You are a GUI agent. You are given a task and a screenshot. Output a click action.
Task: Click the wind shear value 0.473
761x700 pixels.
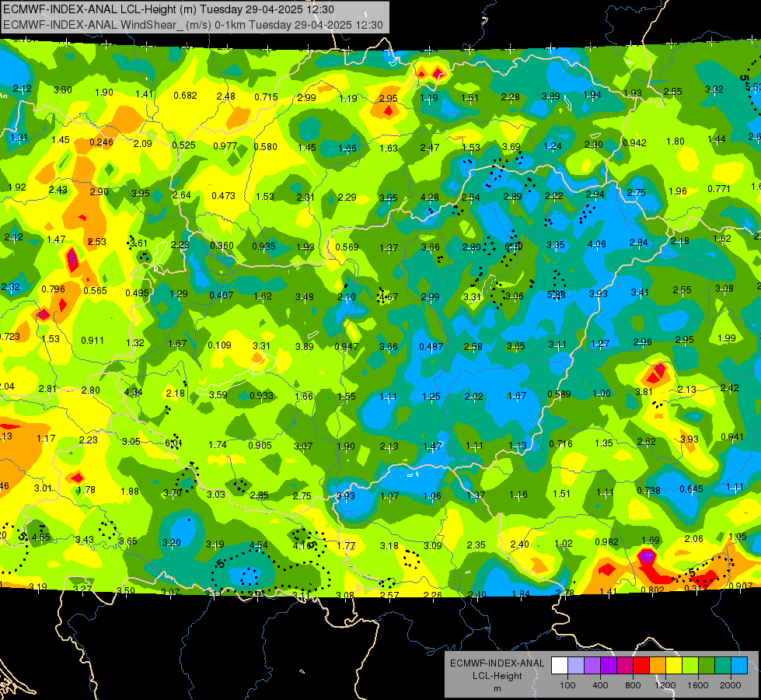tap(223, 196)
